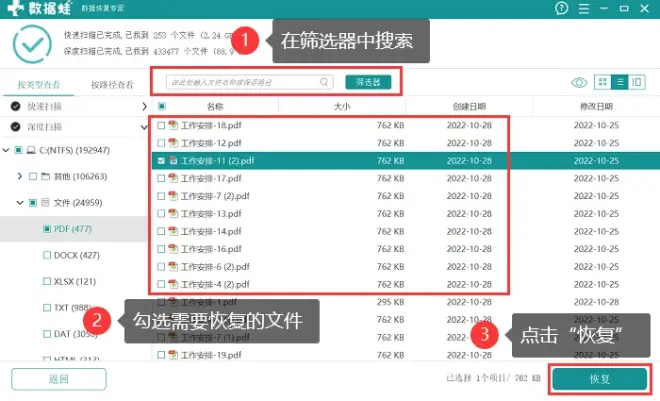
Task: Check the box for 工作安排-7 (2).pdf
Action: pos(161,196)
